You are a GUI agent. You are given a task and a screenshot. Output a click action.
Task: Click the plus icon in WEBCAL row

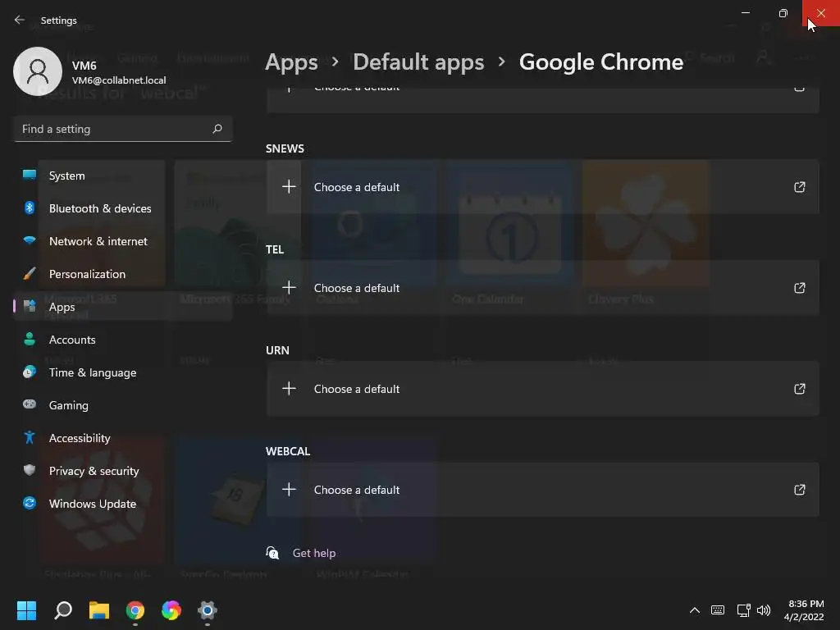pos(289,489)
